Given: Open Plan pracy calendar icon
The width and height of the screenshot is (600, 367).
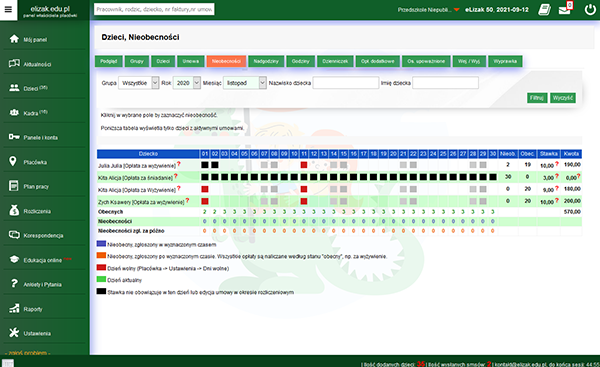Looking at the screenshot, I should [x=13, y=186].
